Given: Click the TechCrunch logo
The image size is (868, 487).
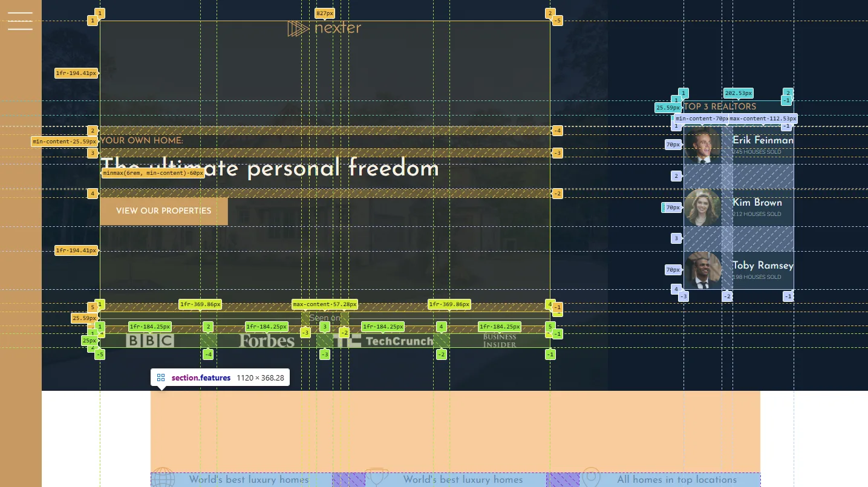Looking at the screenshot, I should click(383, 341).
